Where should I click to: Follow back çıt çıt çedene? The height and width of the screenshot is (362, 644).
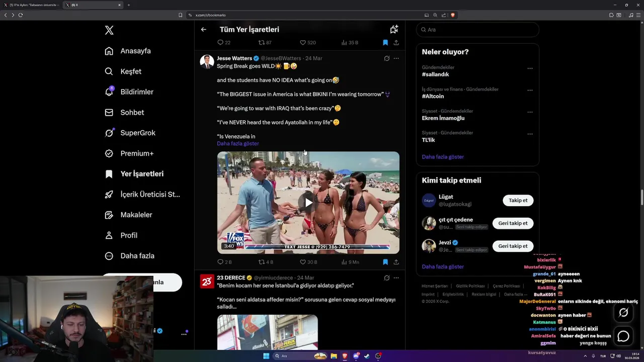tap(513, 223)
